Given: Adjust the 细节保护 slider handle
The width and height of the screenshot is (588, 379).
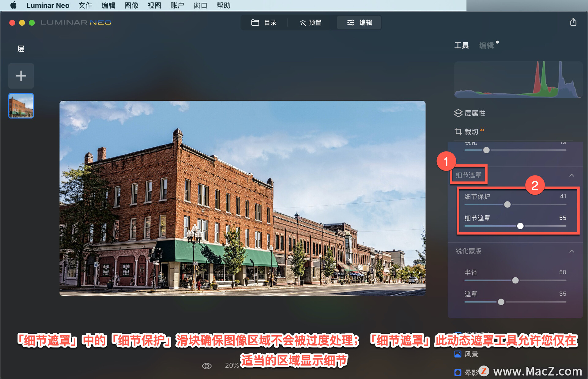Looking at the screenshot, I should pos(507,205).
